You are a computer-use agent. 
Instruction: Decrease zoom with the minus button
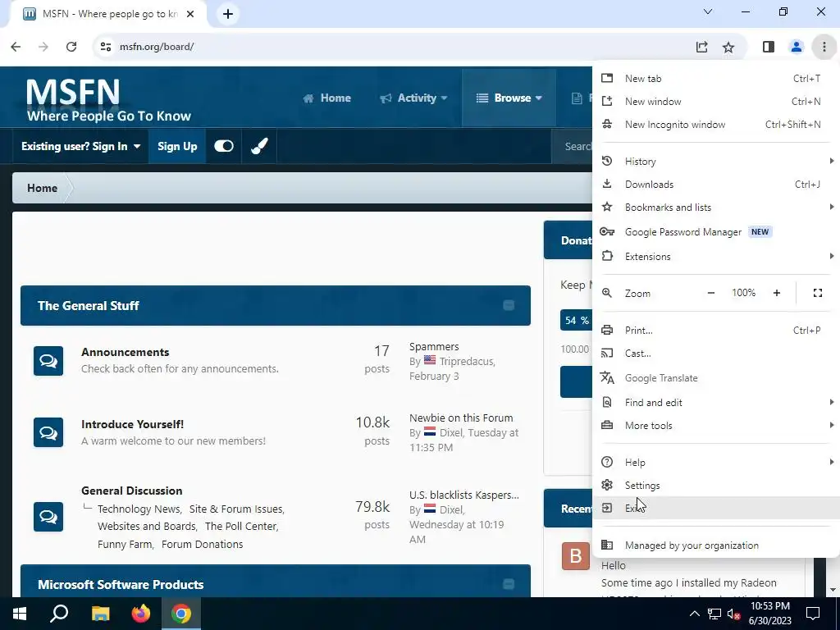point(711,293)
